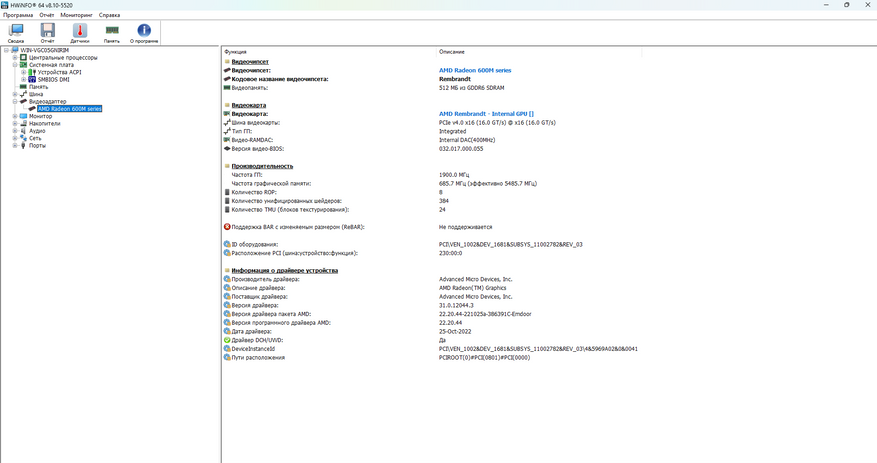Select the 31.0.12044.3 driver version value

(456, 305)
